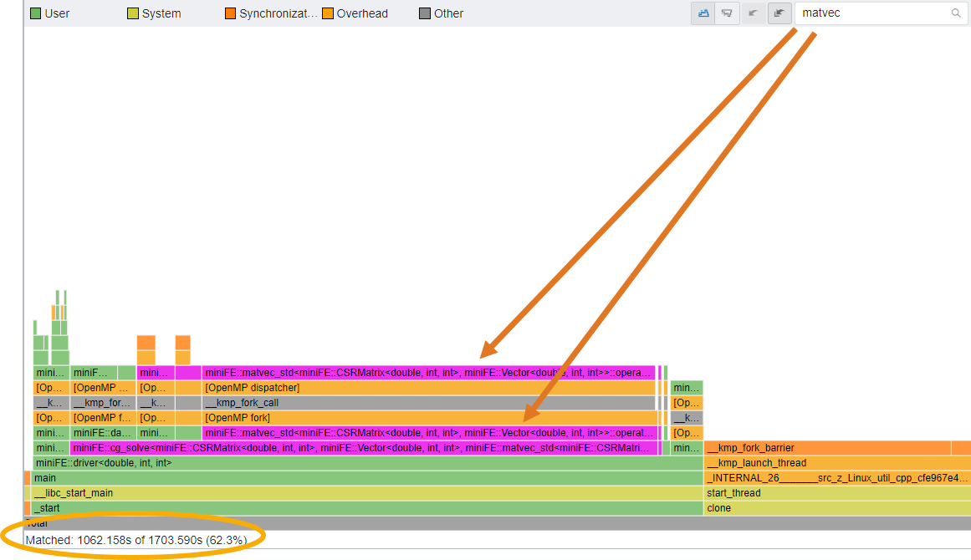This screenshot has width=971, height=560.
Task: Switch to inverted Icicle Graph view icon
Action: tap(727, 13)
